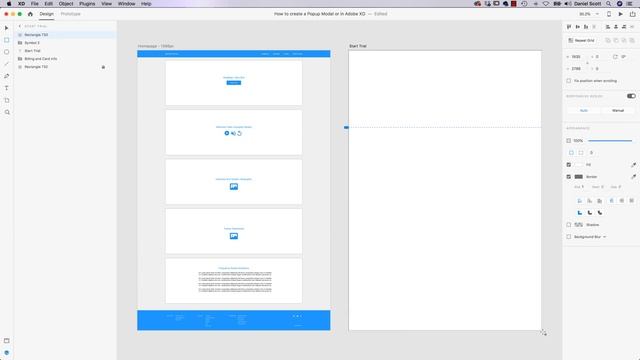Click the height input field
The image size is (640, 360).
tap(577, 69)
